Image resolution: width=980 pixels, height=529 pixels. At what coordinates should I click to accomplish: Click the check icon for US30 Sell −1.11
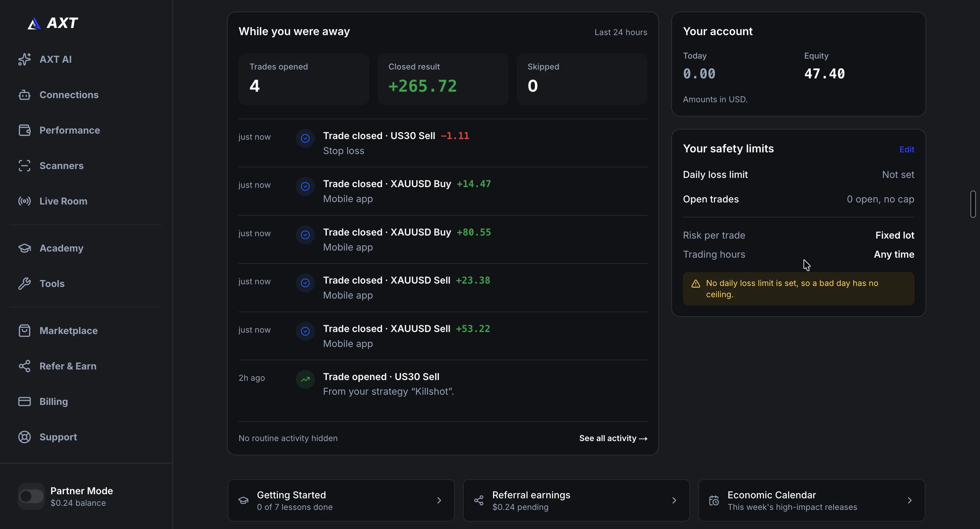305,138
